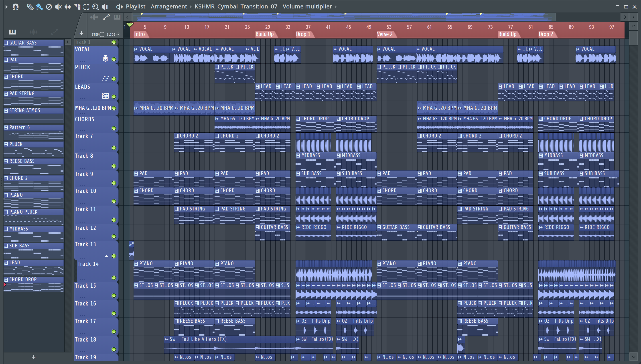Collapse the Track 13 group arrow
This screenshot has width=641, height=364.
(107, 256)
